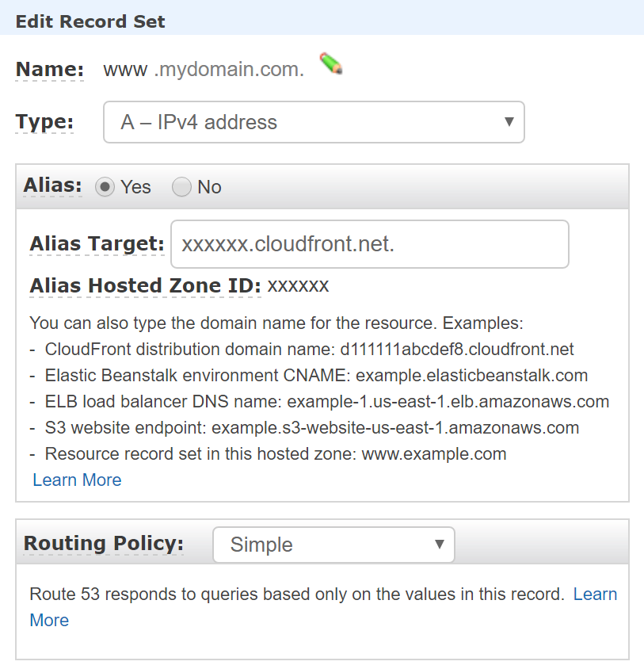Click the hosted zone ID value xxxxxx
The image size is (644, 669).
298,285
